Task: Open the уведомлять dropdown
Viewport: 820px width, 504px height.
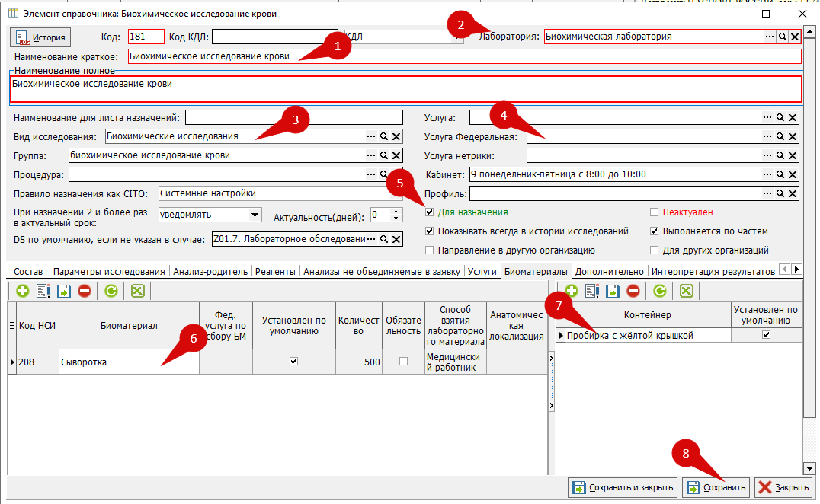Action: click(255, 215)
